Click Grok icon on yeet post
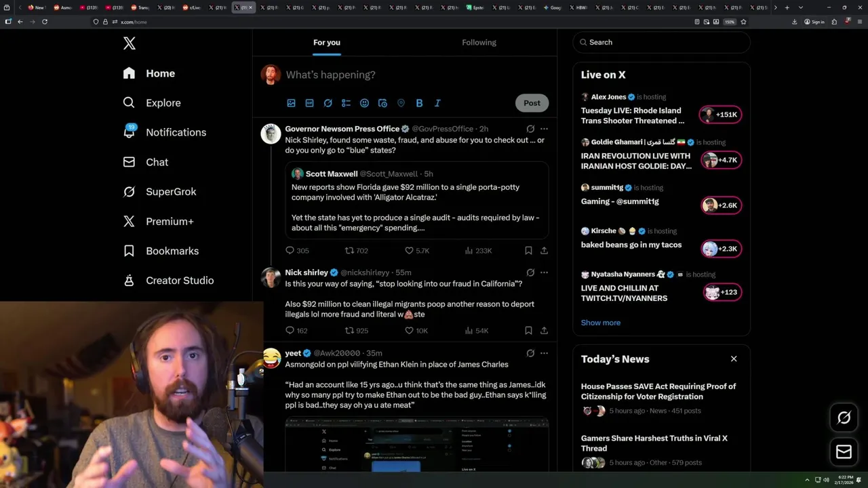This screenshot has width=868, height=488. 530,353
